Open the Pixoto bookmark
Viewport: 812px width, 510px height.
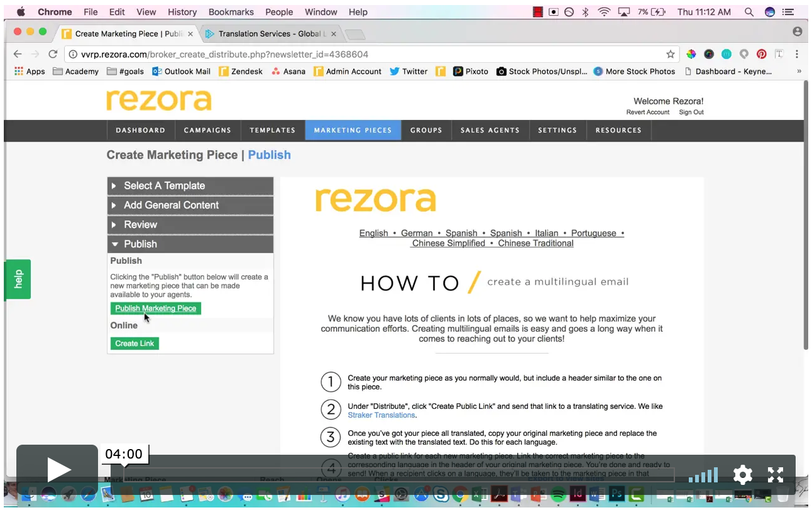pos(471,72)
